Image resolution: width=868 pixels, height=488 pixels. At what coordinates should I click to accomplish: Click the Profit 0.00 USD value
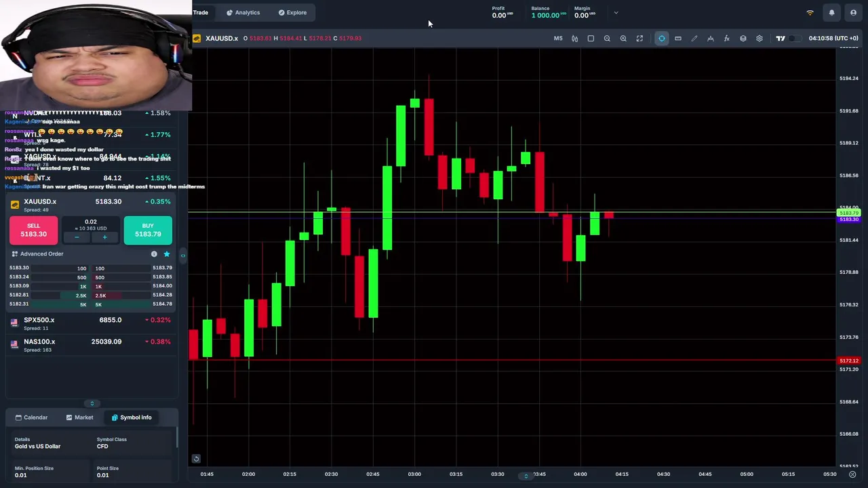point(502,16)
